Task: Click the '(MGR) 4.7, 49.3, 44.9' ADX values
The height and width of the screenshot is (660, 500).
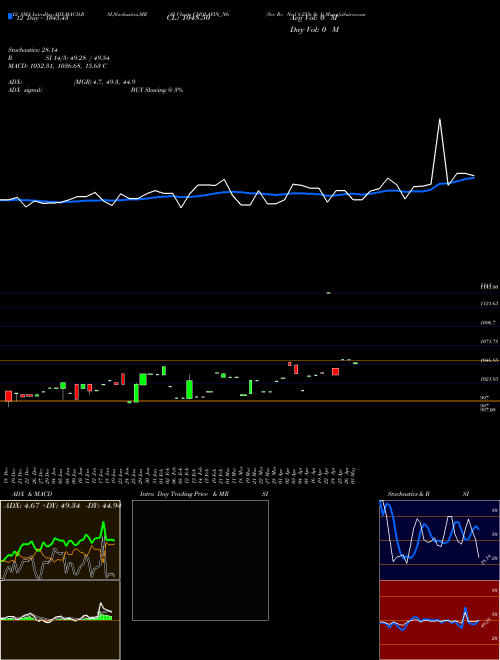Action: [104, 82]
